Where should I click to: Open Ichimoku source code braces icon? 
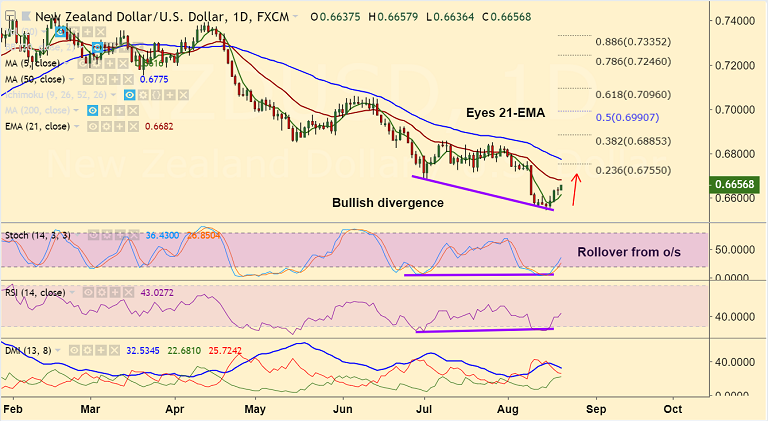[156, 95]
